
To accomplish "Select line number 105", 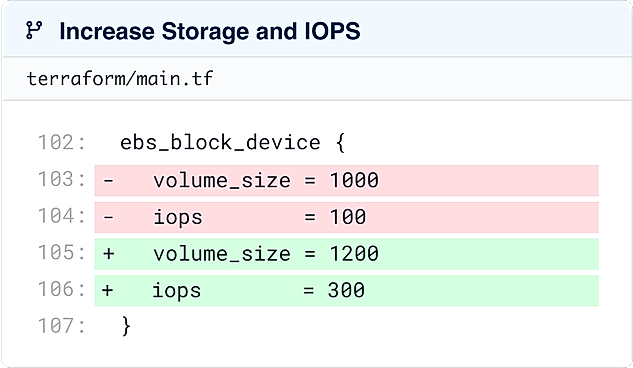I will coord(62,253).
